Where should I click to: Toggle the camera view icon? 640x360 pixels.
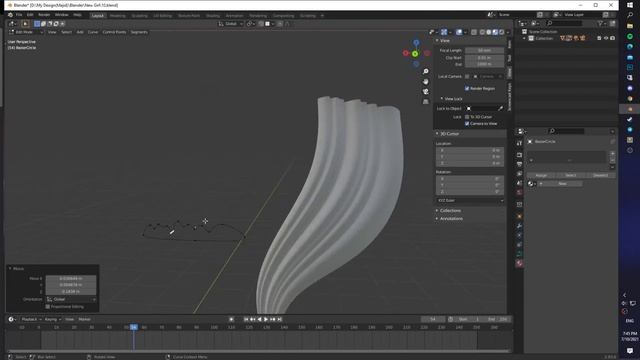pyautogui.click(x=426, y=91)
